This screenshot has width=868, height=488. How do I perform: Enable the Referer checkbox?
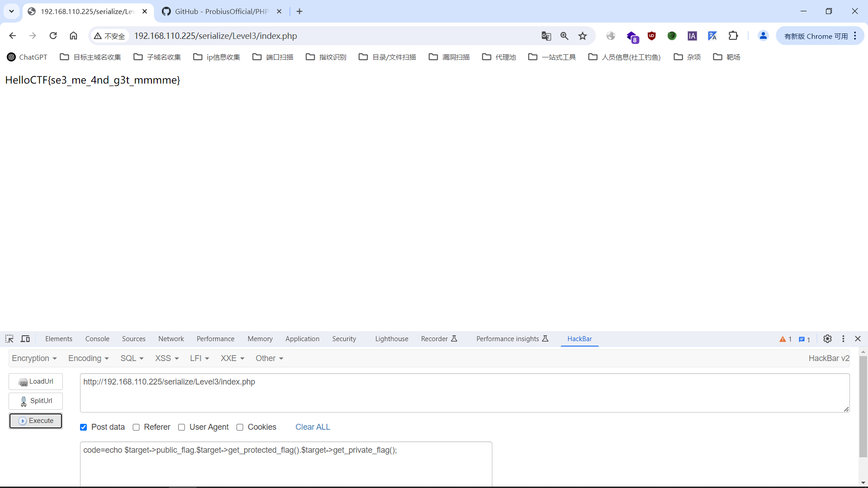pos(136,427)
